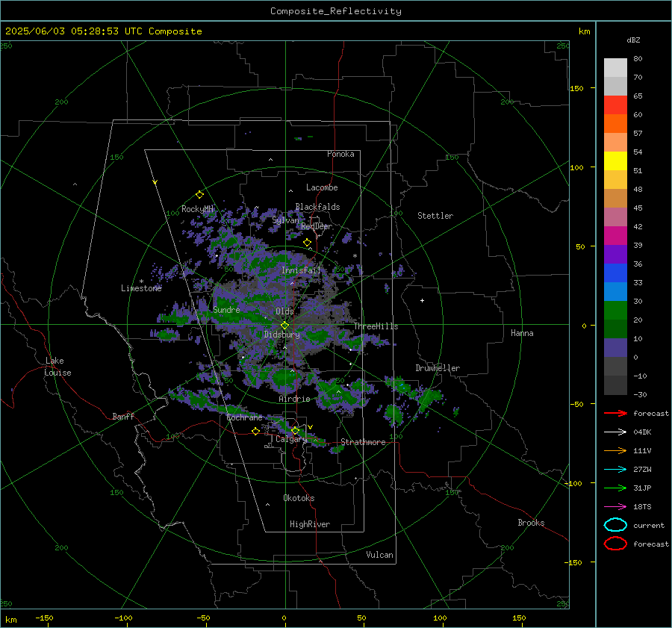Pick the red swatch between 65 and 60 dBZ
This screenshot has height=628, width=672.
(615, 105)
